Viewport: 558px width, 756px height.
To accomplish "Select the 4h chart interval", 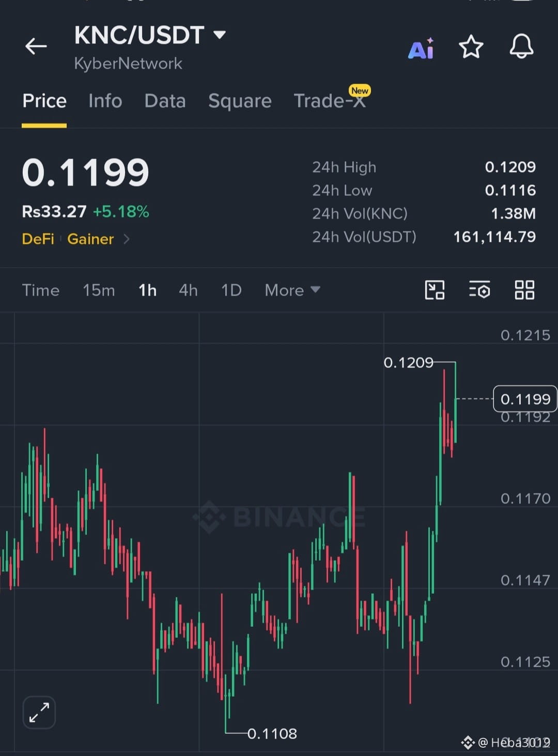I will pyautogui.click(x=188, y=290).
